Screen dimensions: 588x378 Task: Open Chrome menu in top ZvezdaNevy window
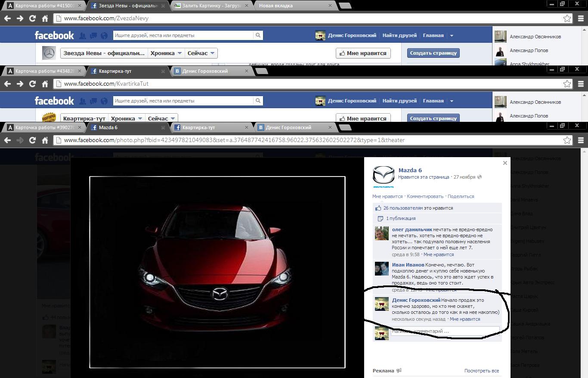coord(581,19)
